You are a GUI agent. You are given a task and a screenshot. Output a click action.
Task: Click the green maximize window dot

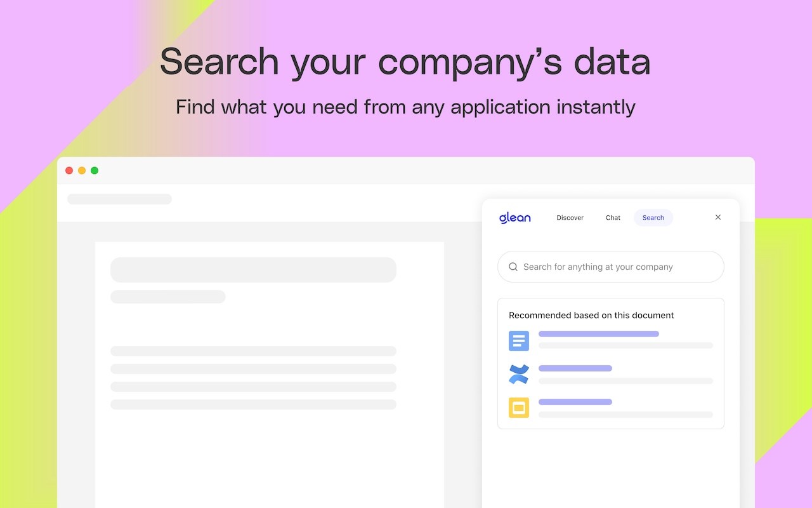coord(95,170)
